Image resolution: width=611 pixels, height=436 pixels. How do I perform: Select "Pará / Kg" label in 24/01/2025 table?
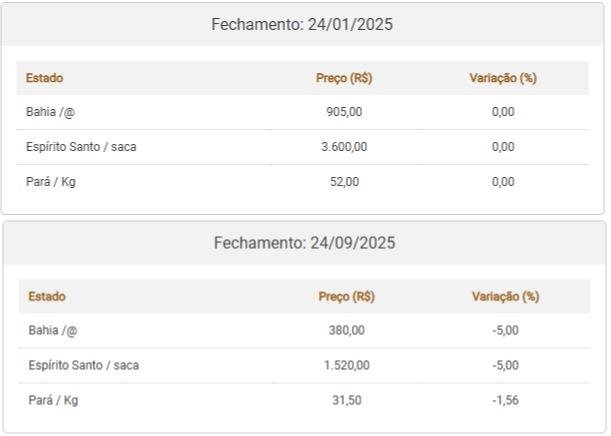(51, 182)
